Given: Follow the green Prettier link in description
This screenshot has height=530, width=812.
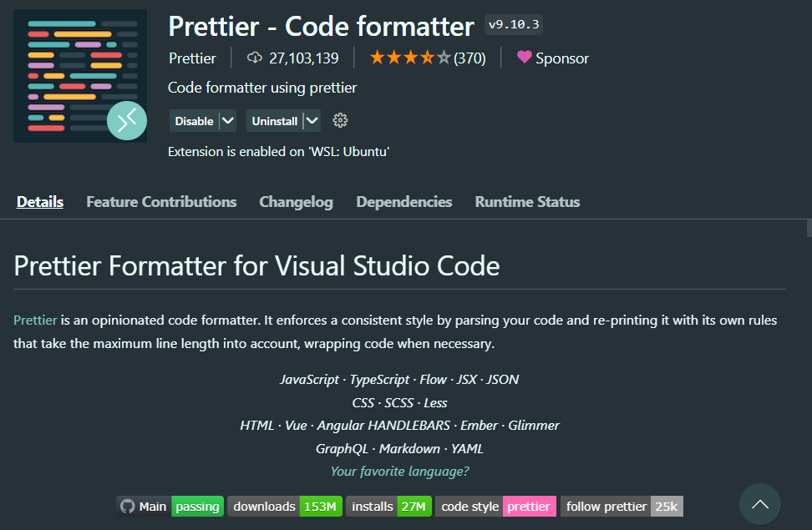Looking at the screenshot, I should coord(35,320).
